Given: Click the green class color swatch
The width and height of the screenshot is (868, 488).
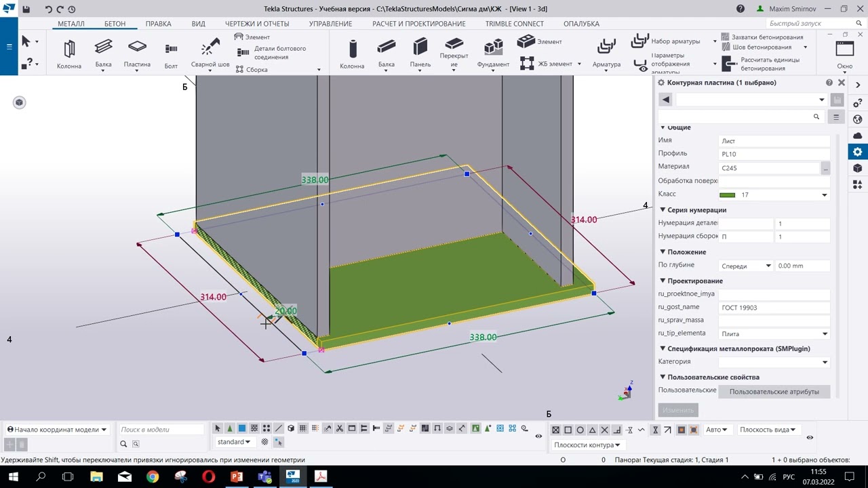Looking at the screenshot, I should tap(727, 195).
